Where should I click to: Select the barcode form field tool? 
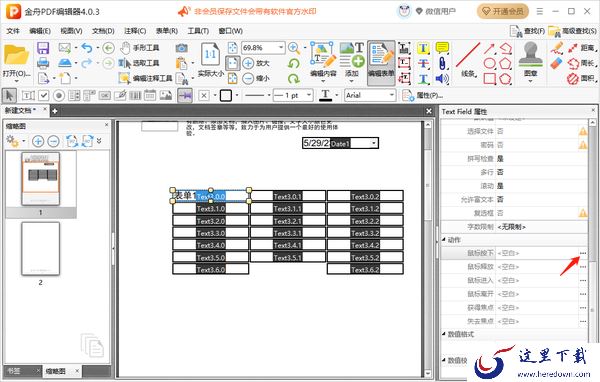[x=135, y=95]
